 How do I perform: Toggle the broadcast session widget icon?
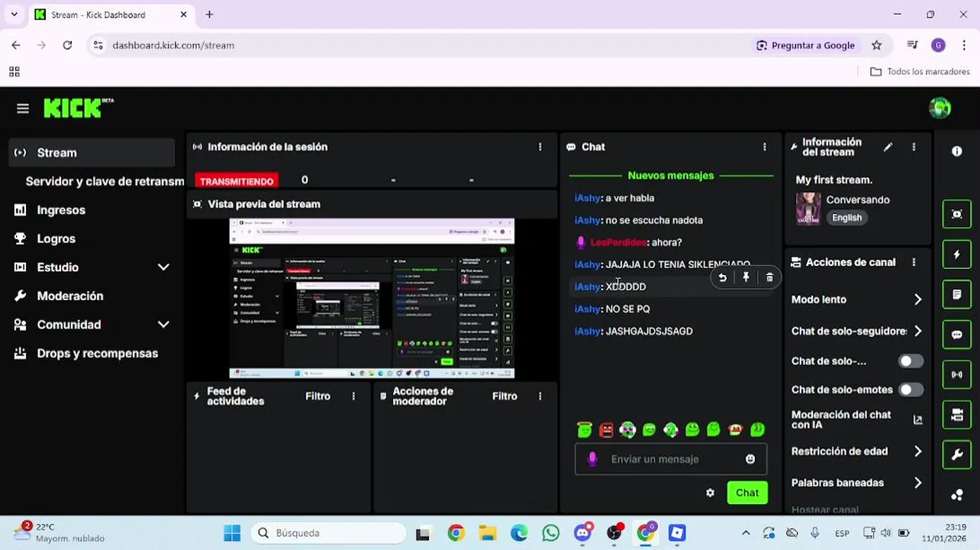(x=956, y=375)
